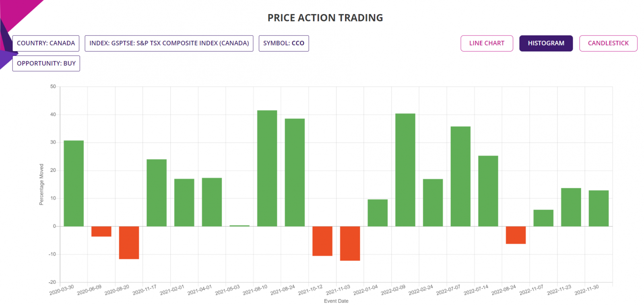644x305 pixels.
Task: Click the green bar for 2020-11-17
Action: pos(157,193)
